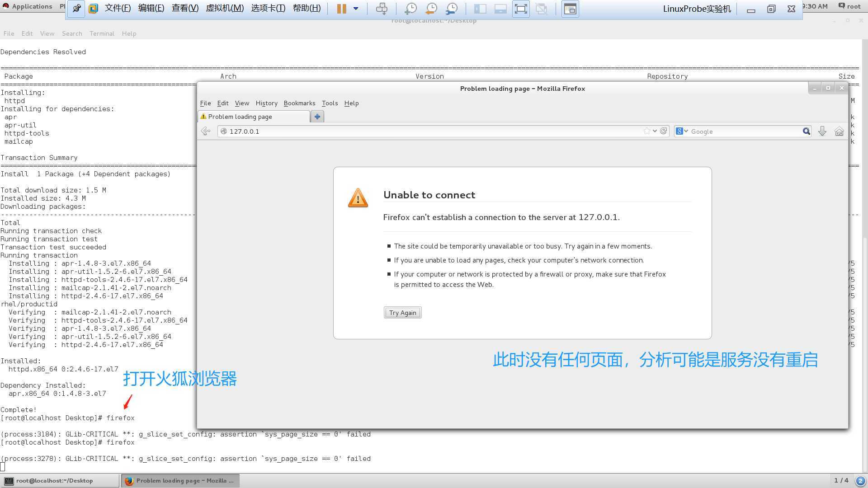Click send Ctrl+Alt+Del icon
Screen dimensions: 868x488
[382, 9]
